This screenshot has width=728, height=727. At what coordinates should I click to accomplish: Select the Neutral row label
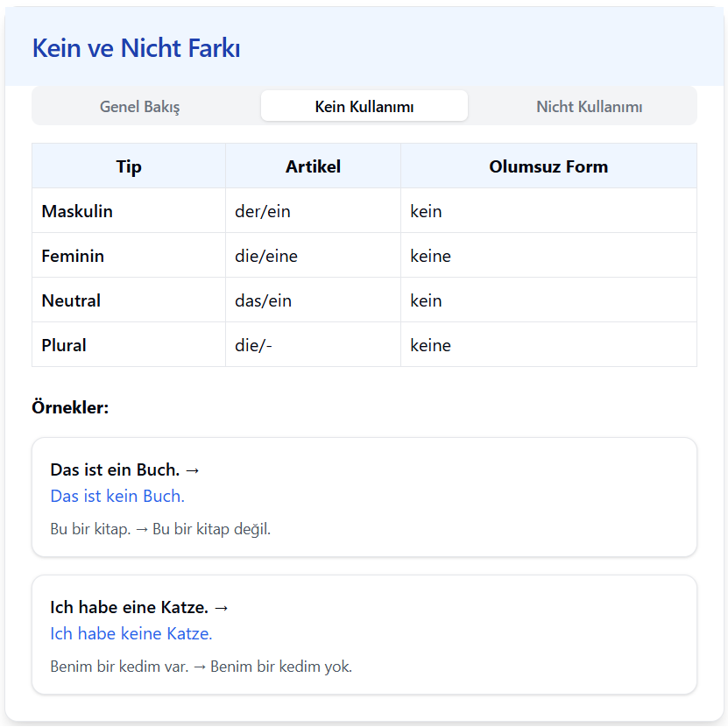69,300
